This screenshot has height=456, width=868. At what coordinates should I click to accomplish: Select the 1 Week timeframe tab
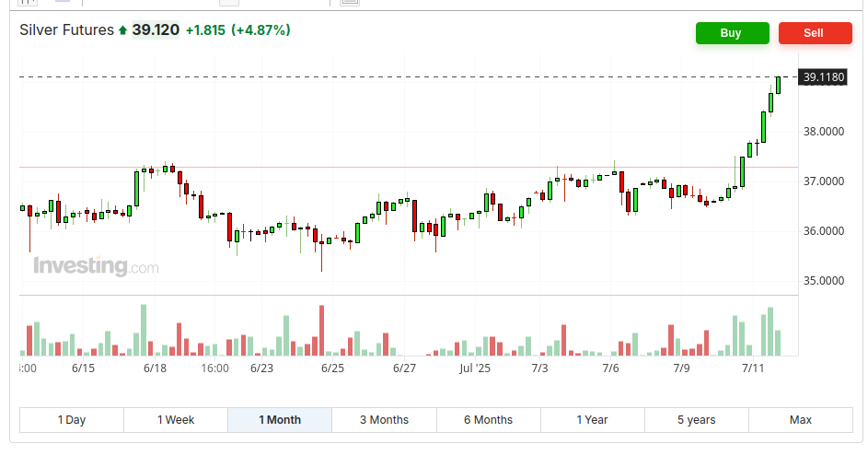pyautogui.click(x=176, y=420)
